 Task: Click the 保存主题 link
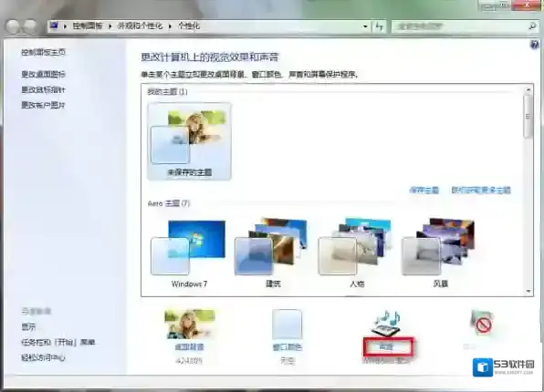(x=424, y=190)
